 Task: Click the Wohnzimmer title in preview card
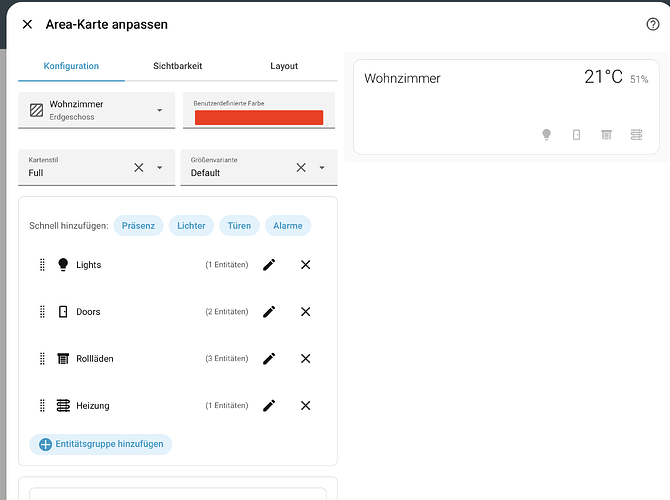pyautogui.click(x=402, y=79)
